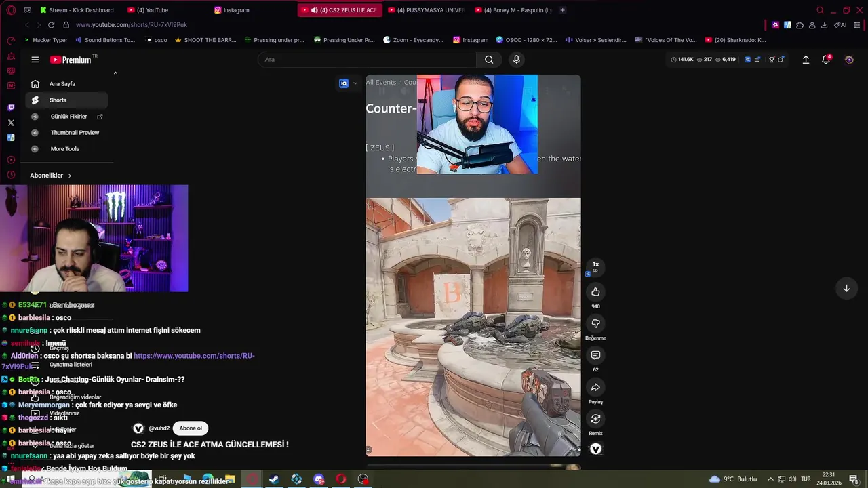The height and width of the screenshot is (488, 868).
Task: Open Sharknado bookmark
Action: [x=736, y=40]
